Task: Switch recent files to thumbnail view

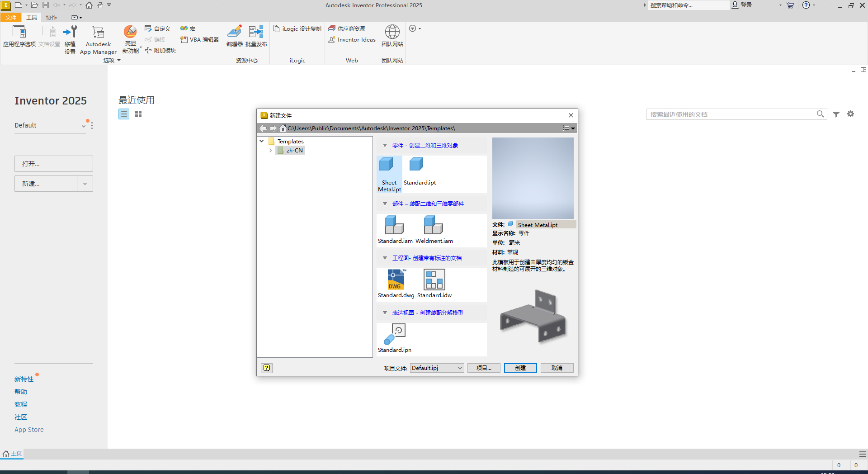Action: (138, 114)
